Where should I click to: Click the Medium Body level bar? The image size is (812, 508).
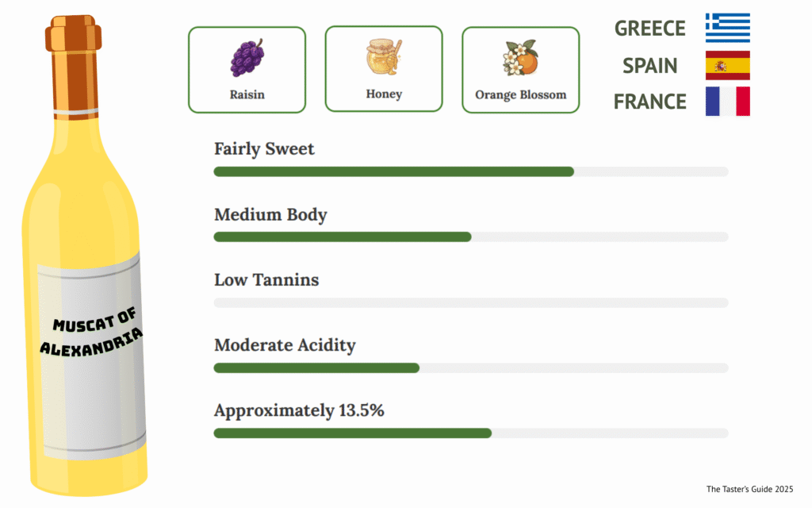point(471,237)
